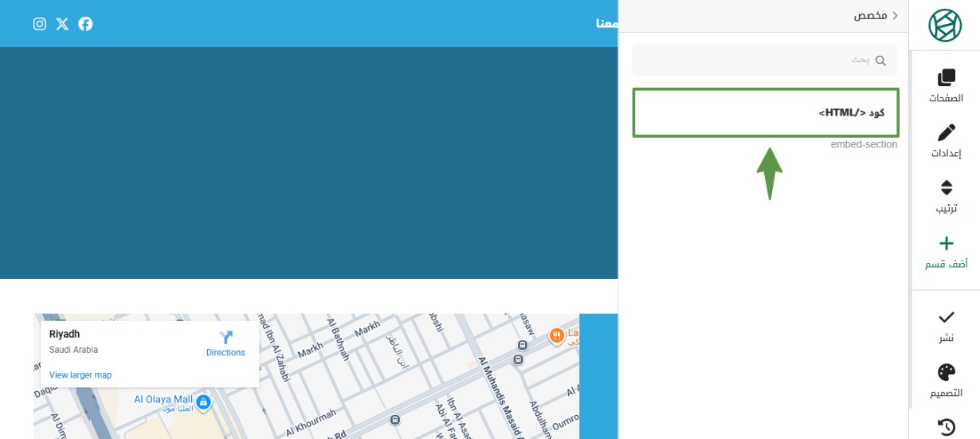Viewport: 980px width, 439px height.
Task: Click the Al Olaya Mall map marker
Action: (x=203, y=401)
